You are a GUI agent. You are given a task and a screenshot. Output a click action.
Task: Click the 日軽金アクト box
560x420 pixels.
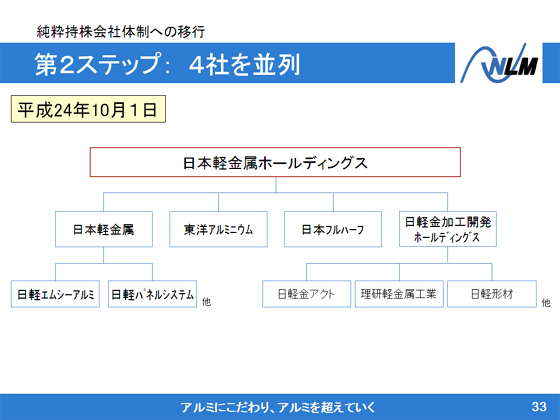pos(306,294)
